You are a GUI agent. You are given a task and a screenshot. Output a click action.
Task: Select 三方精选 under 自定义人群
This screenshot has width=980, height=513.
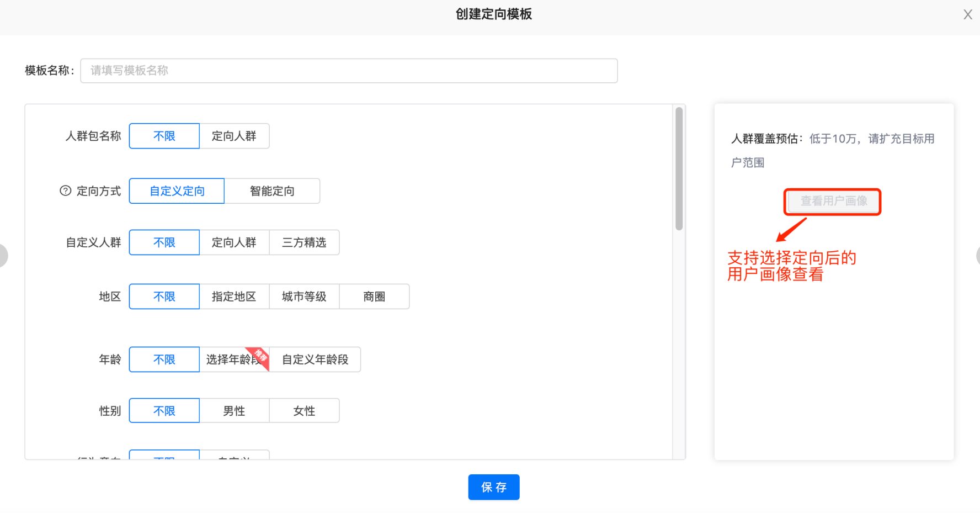[x=304, y=242]
